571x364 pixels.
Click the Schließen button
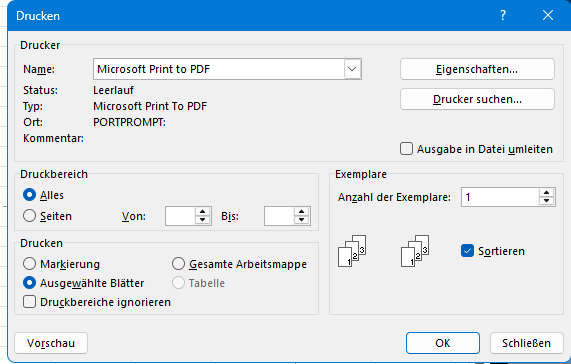click(x=527, y=343)
